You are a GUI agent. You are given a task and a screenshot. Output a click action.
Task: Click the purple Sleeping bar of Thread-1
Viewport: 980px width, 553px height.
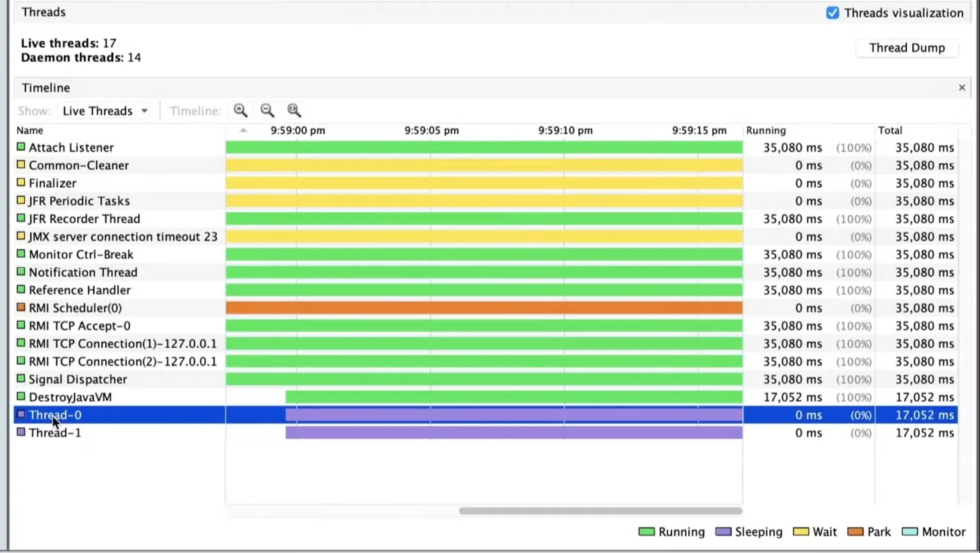coord(514,432)
